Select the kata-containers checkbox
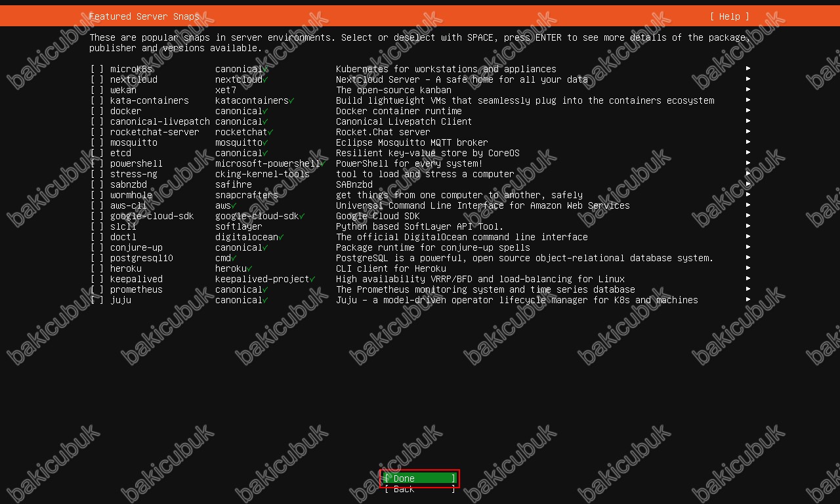 click(x=97, y=100)
